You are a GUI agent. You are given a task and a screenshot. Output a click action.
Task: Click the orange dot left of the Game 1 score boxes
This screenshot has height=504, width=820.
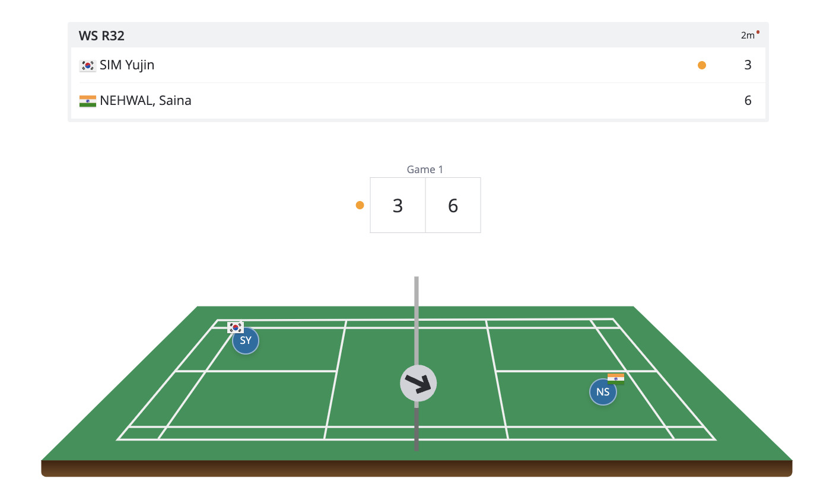[360, 205]
